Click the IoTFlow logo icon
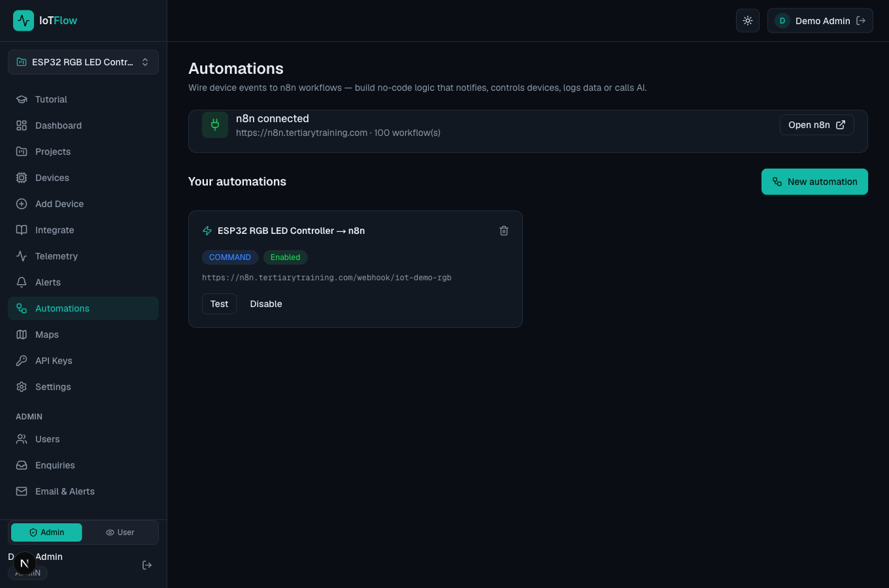Image resolution: width=889 pixels, height=588 pixels. pyautogui.click(x=24, y=20)
